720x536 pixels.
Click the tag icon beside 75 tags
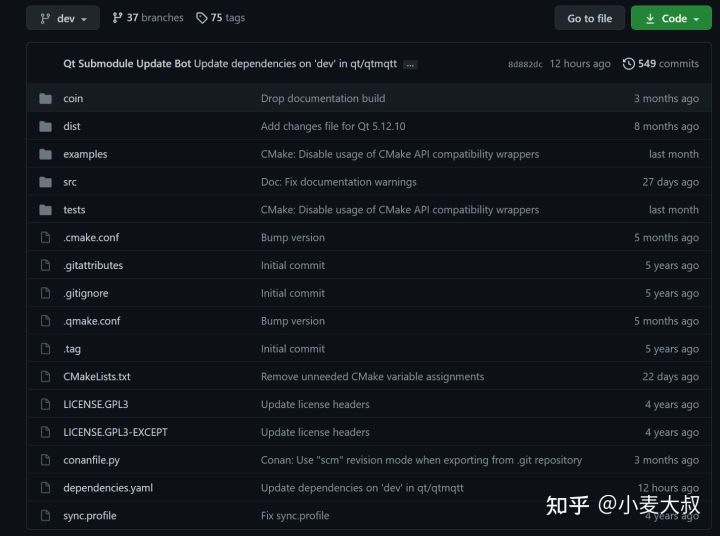pyautogui.click(x=202, y=18)
